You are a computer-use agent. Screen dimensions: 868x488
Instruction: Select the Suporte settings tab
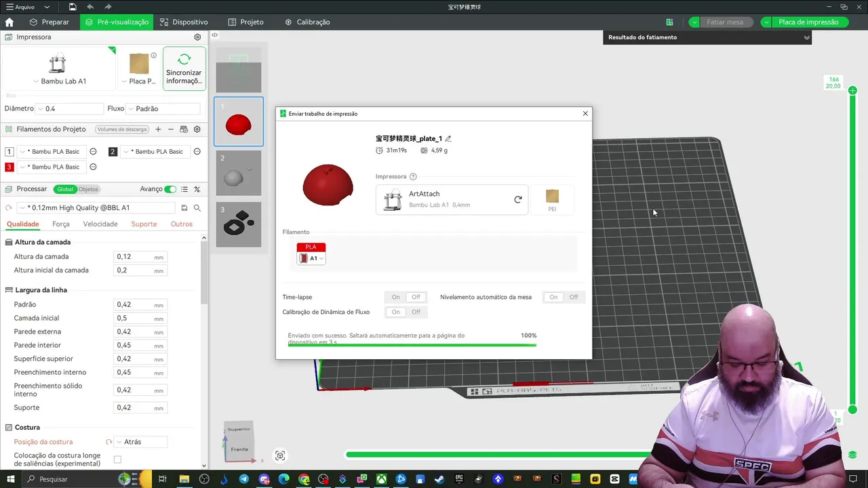144,224
